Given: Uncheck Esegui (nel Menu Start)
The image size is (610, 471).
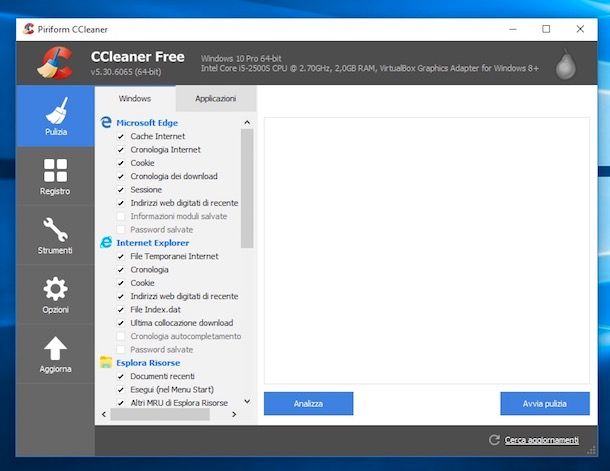Looking at the screenshot, I should click(x=121, y=389).
